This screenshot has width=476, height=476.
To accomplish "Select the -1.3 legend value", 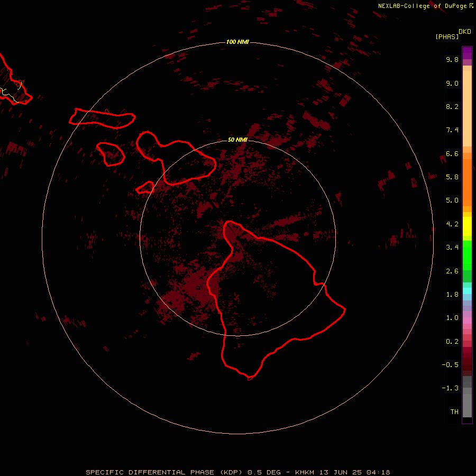I will (x=450, y=388).
